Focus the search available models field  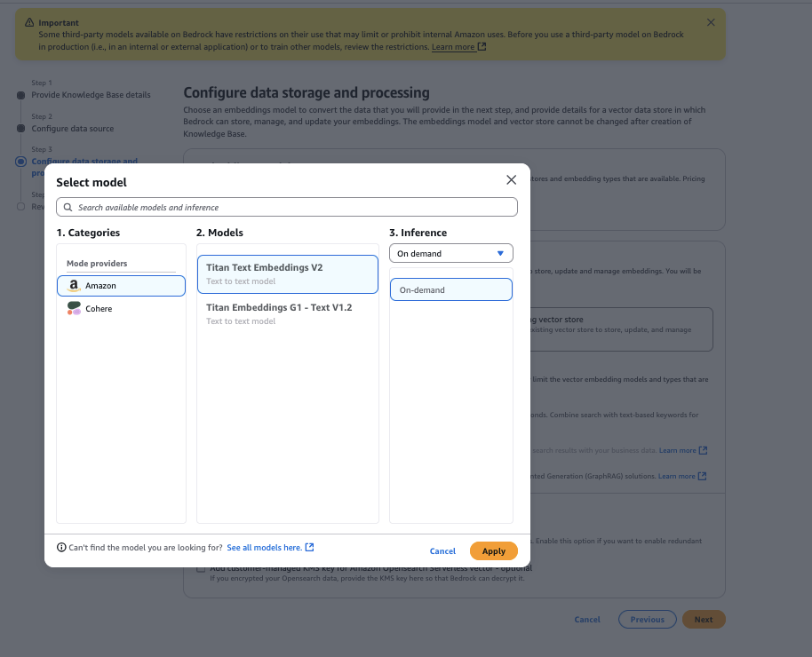pos(293,207)
